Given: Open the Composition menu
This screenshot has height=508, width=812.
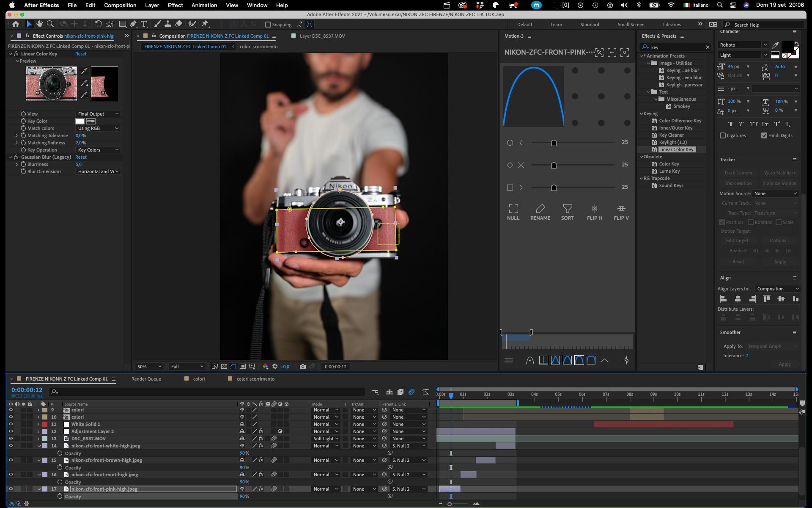Looking at the screenshot, I should pos(120,5).
